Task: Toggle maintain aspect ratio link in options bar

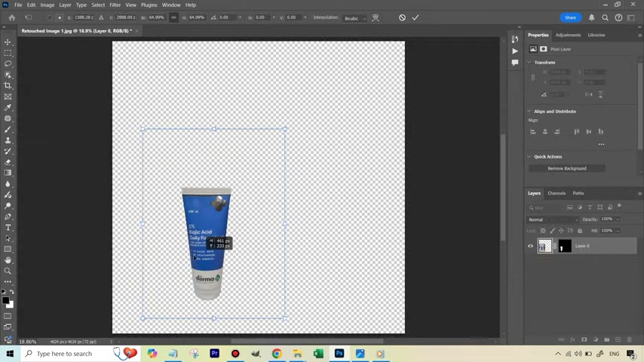Action: (173, 17)
